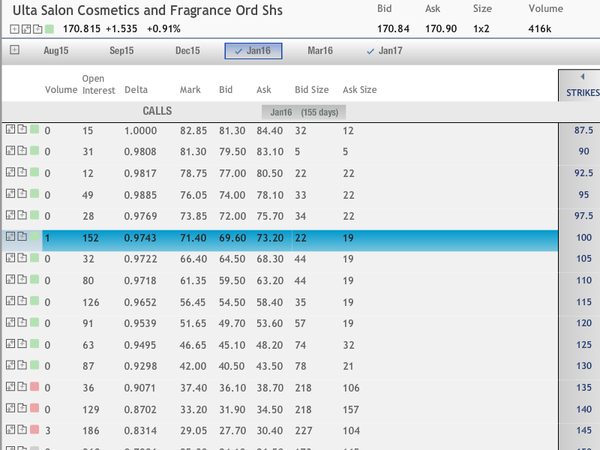
Task: Sort by the Volume column header
Action: tap(61, 90)
